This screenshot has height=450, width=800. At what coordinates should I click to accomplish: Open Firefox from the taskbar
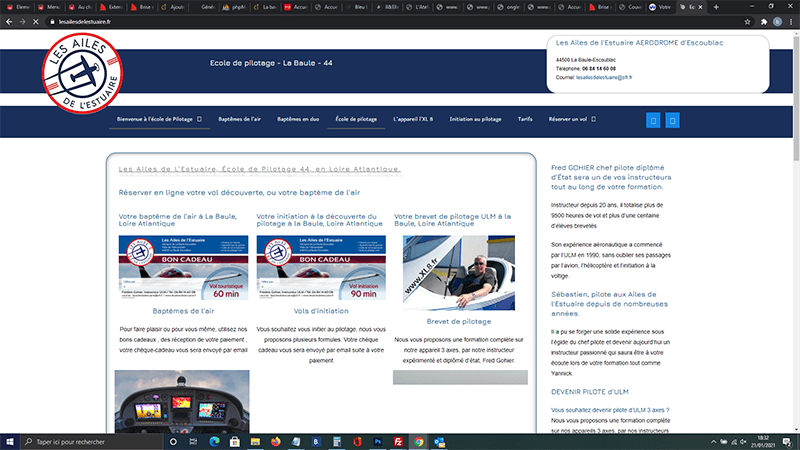coord(275,440)
